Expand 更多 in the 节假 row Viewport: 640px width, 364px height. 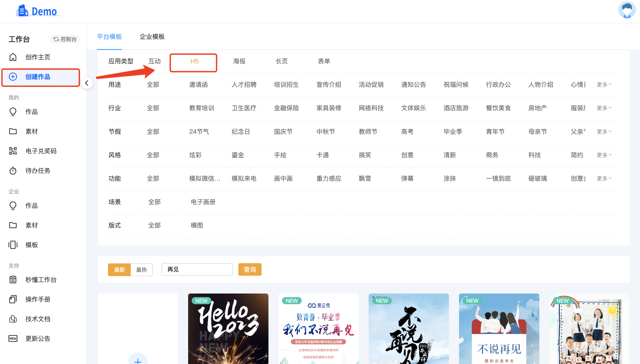(604, 132)
